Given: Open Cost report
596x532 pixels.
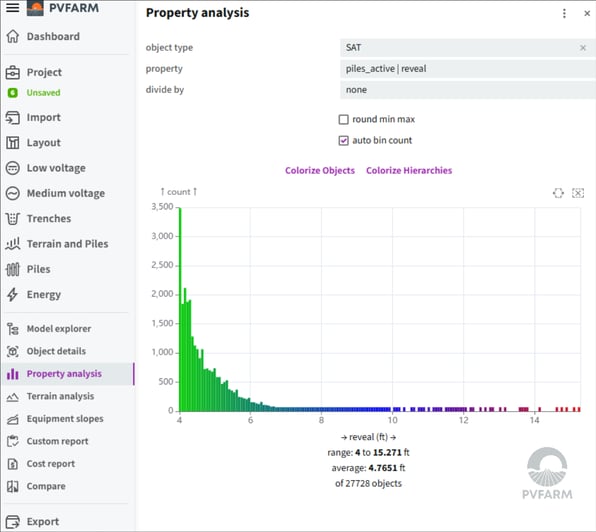Looking at the screenshot, I should [x=51, y=464].
